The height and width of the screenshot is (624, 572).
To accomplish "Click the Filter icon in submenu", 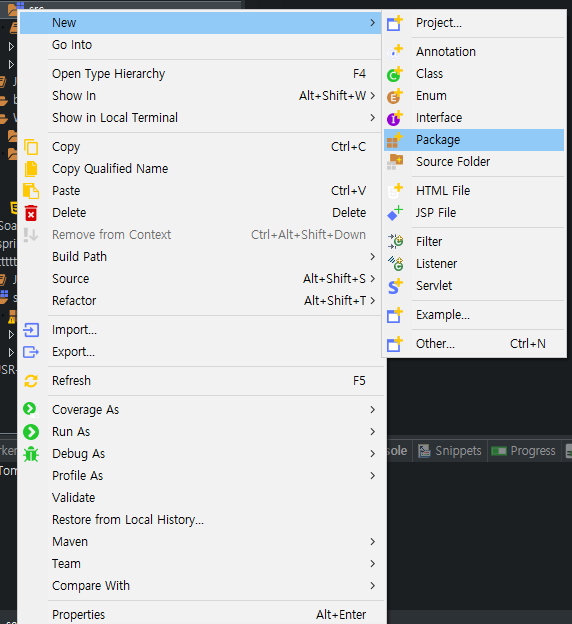I will tap(395, 242).
